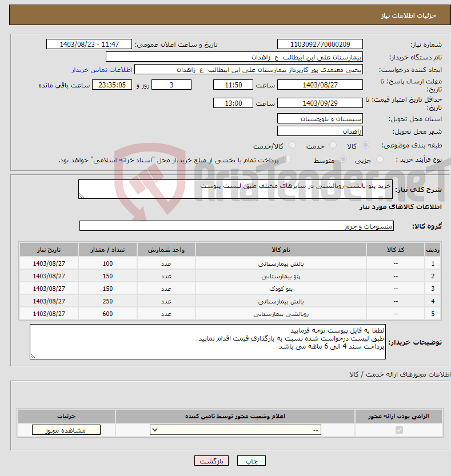
Task: Open buyer contact info link
Action: 102,70
